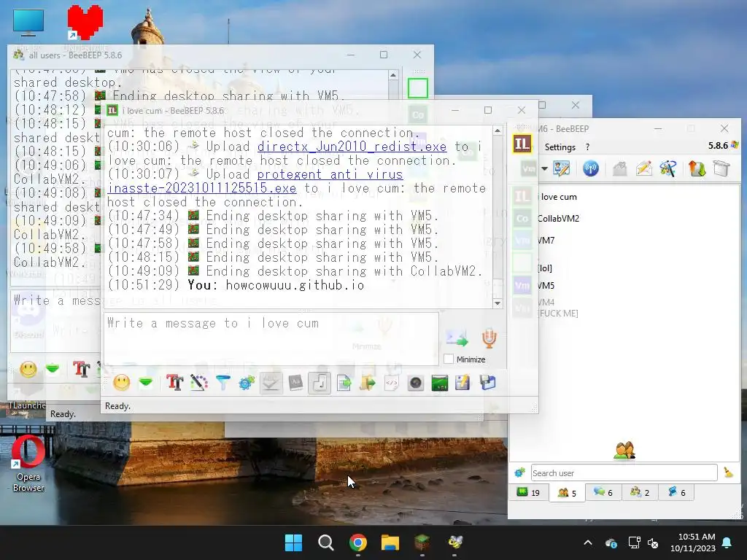747x560 pixels.
Task: Select user VM7 in user list
Action: pos(625,241)
